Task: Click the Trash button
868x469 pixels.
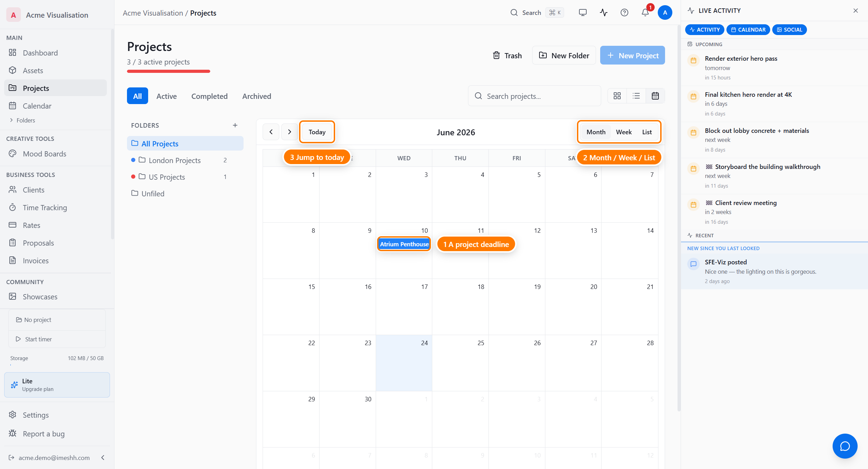Action: pos(508,55)
